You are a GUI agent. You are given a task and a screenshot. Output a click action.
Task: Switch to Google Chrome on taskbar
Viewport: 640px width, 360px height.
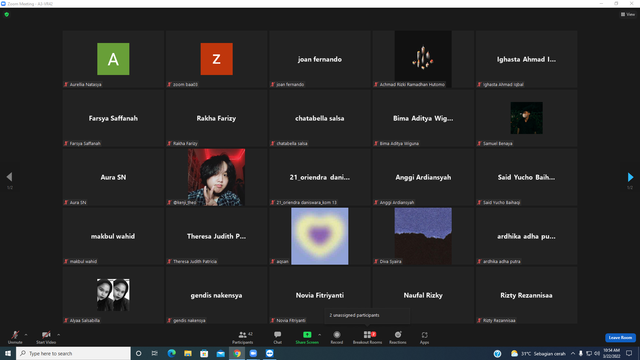(x=237, y=353)
